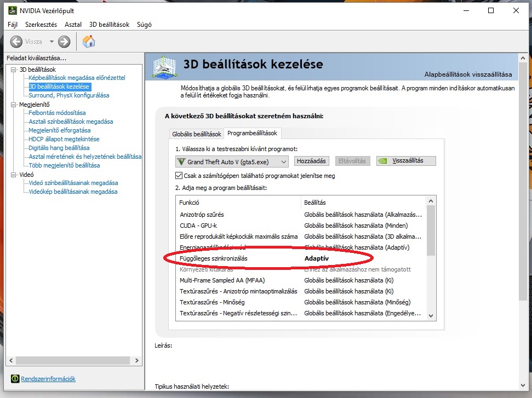Open Felbontás módosítása

[57, 113]
